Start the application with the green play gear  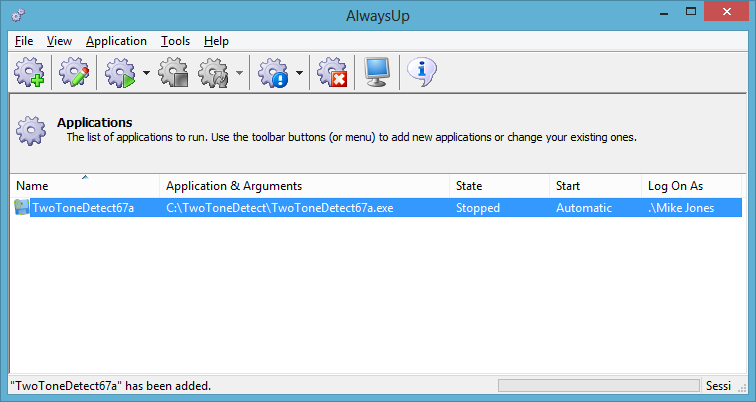pos(121,72)
